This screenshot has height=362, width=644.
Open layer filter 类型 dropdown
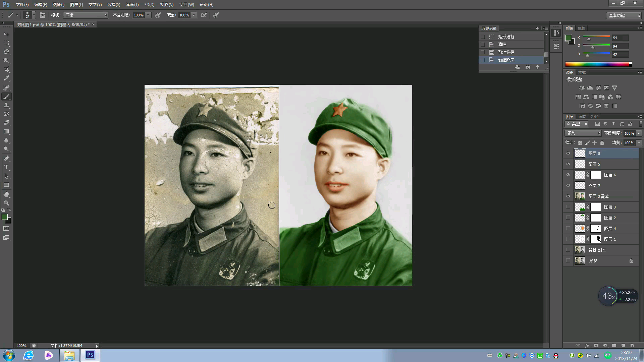click(577, 124)
